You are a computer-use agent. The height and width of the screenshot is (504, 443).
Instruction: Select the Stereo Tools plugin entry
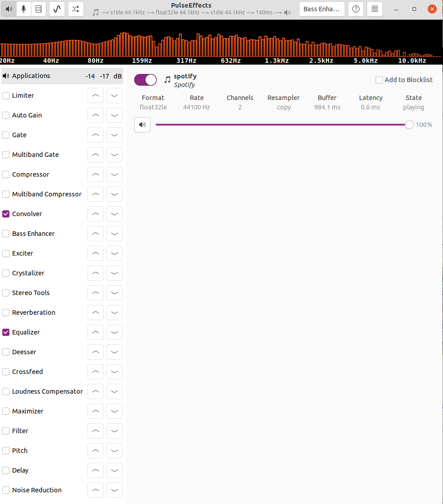point(30,293)
